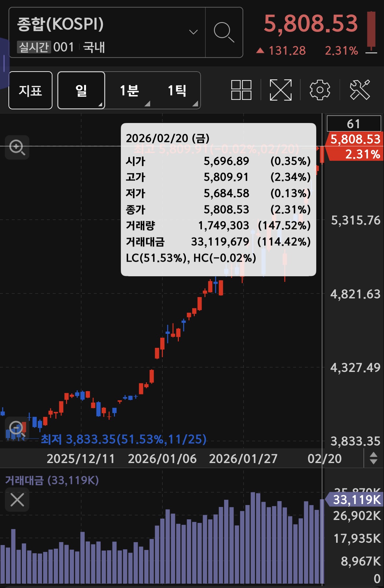Click the 4,821.63 price axis label
This screenshot has height=588, width=384.
pyautogui.click(x=355, y=294)
